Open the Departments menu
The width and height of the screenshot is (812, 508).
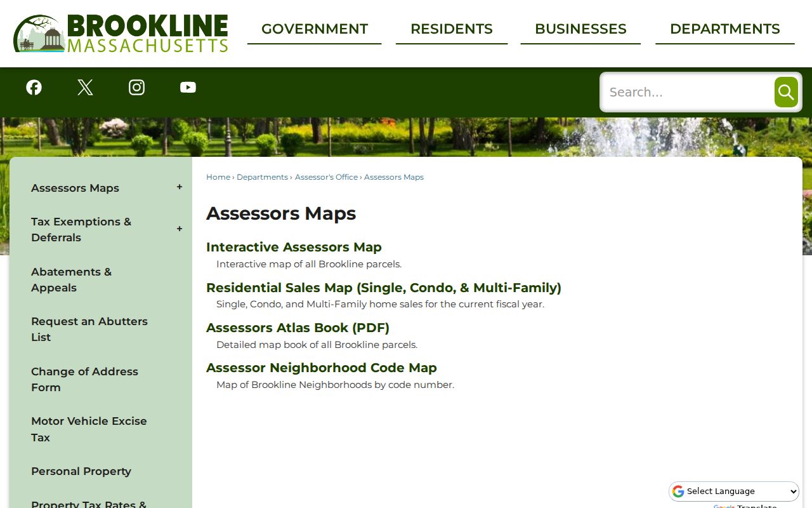tap(725, 29)
